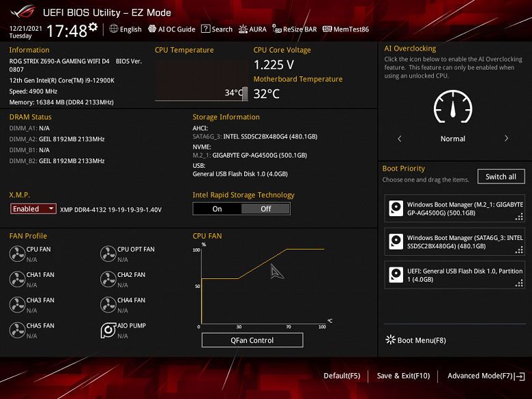Click the 17:48 clock display
The width and height of the screenshot is (532, 399).
tap(67, 31)
